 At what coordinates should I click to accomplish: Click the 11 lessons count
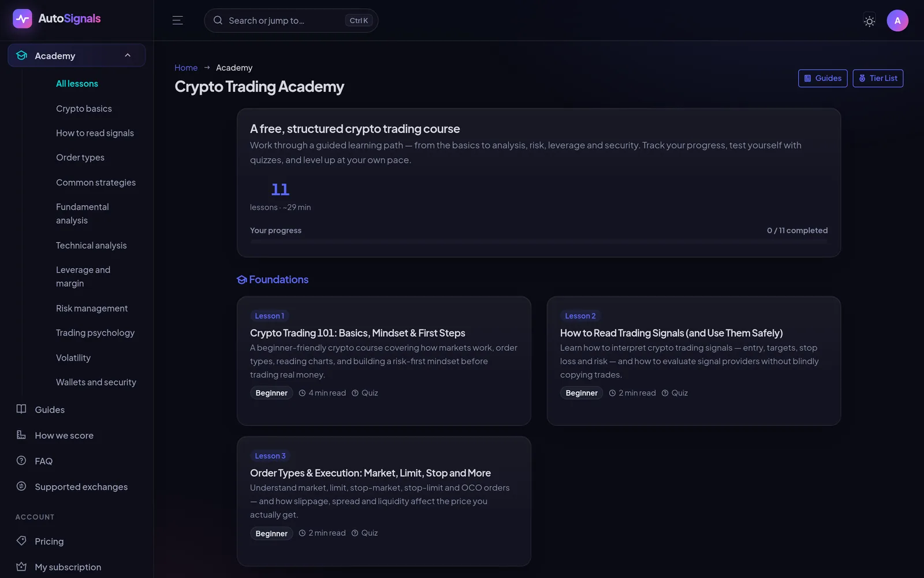click(x=280, y=190)
